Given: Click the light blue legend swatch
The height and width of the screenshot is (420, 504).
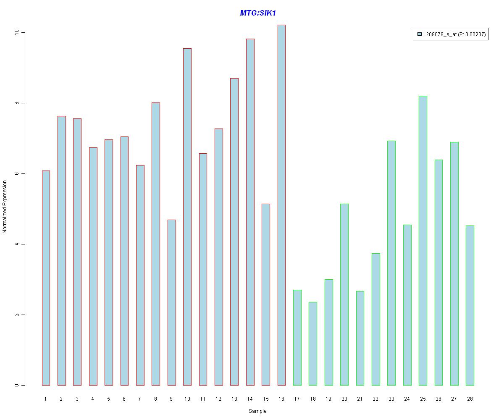Looking at the screenshot, I should 420,34.
